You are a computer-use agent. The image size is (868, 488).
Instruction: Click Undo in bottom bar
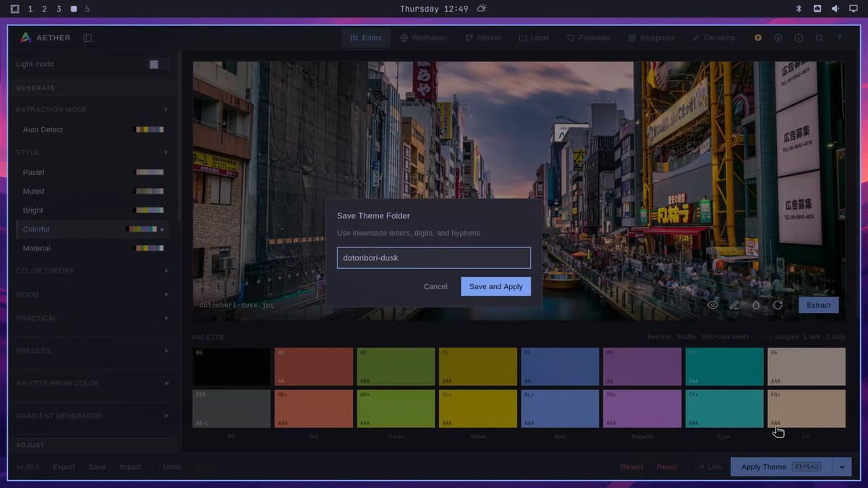[x=172, y=467]
